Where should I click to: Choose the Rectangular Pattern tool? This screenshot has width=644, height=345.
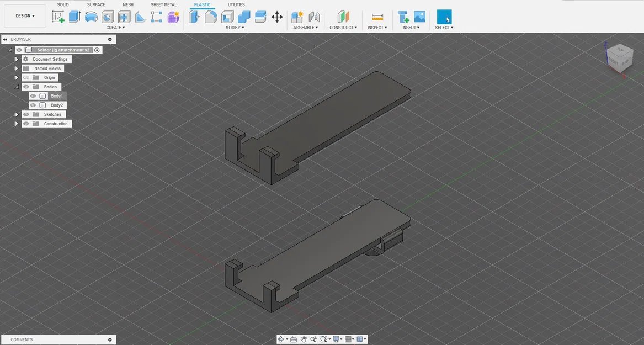coord(157,17)
